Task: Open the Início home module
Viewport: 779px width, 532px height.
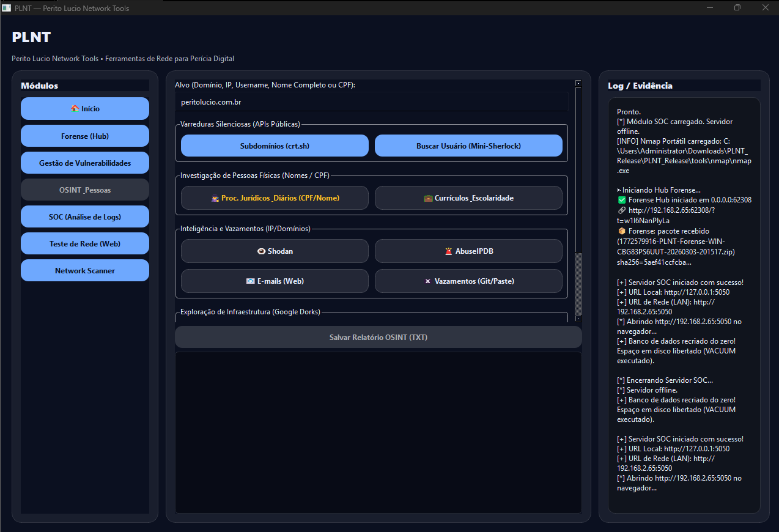Action: [x=85, y=109]
